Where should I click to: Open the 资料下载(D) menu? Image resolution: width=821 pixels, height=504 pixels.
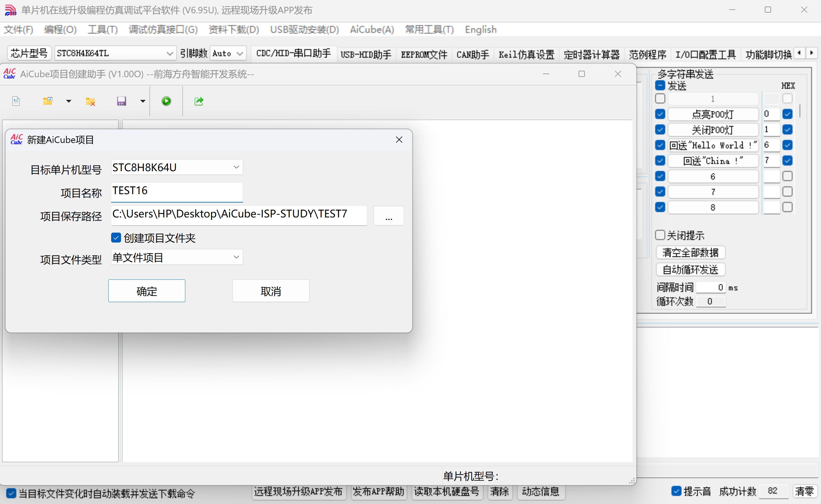(x=234, y=29)
